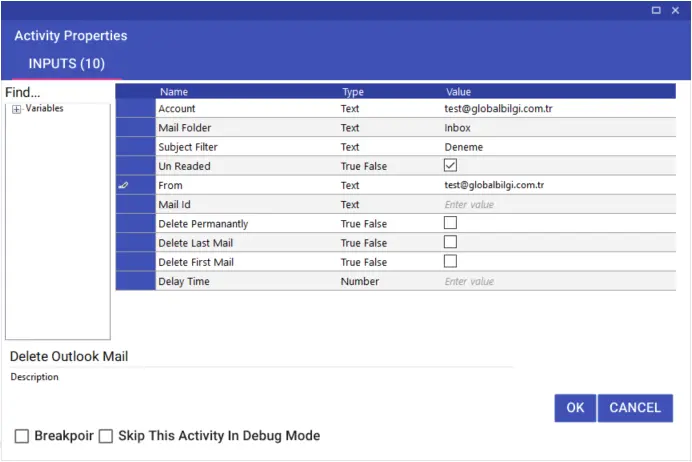Viewport: 692px width, 462px height.
Task: Select the Delay Time row name
Action: click(x=184, y=282)
